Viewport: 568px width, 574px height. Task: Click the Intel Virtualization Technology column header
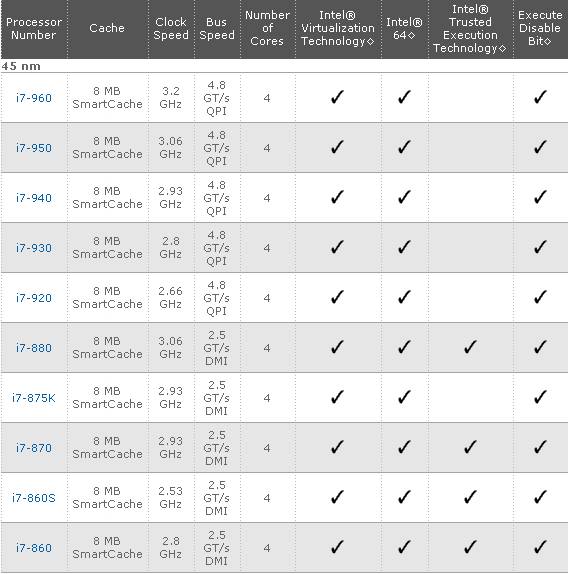pos(338,28)
